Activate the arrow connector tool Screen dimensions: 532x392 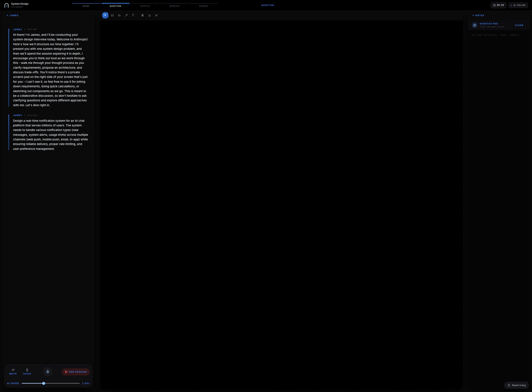(126, 15)
